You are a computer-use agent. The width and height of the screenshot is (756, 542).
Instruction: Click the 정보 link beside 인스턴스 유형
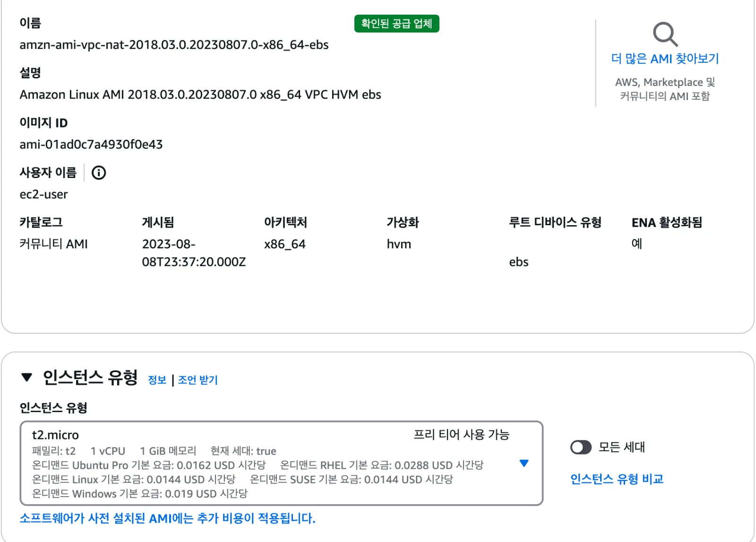(157, 380)
